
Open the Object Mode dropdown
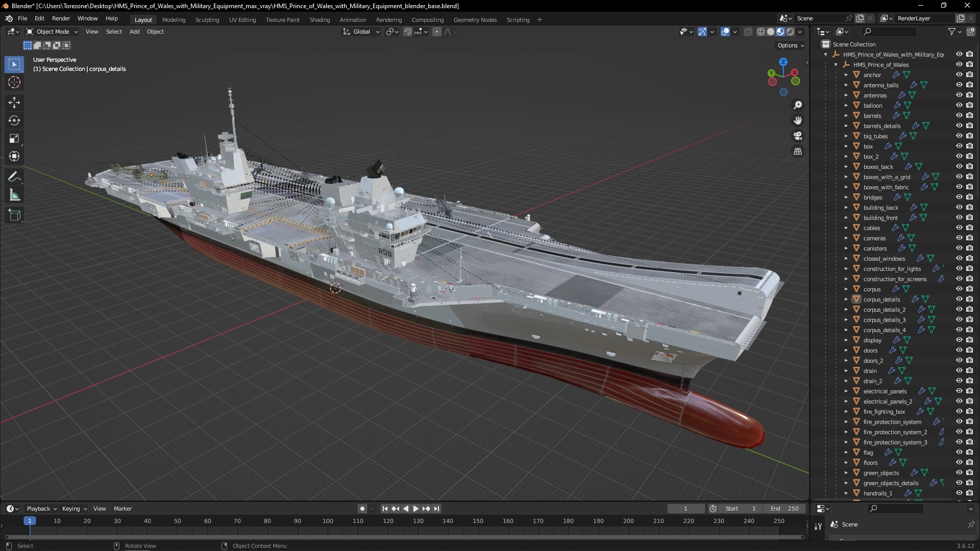point(52,32)
